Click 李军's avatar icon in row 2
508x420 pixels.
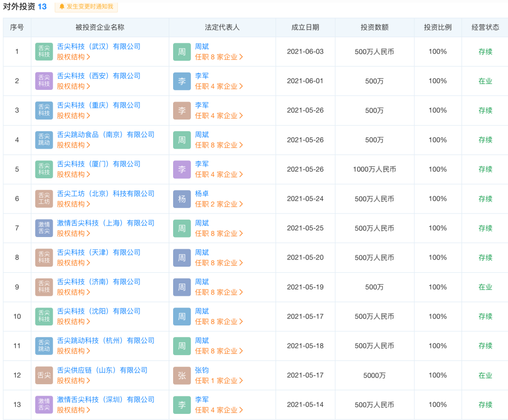(x=182, y=80)
